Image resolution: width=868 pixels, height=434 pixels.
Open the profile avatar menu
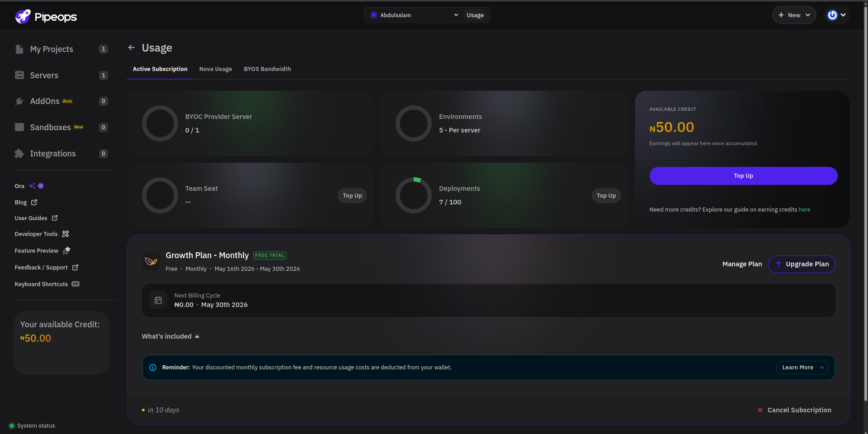[x=837, y=15]
